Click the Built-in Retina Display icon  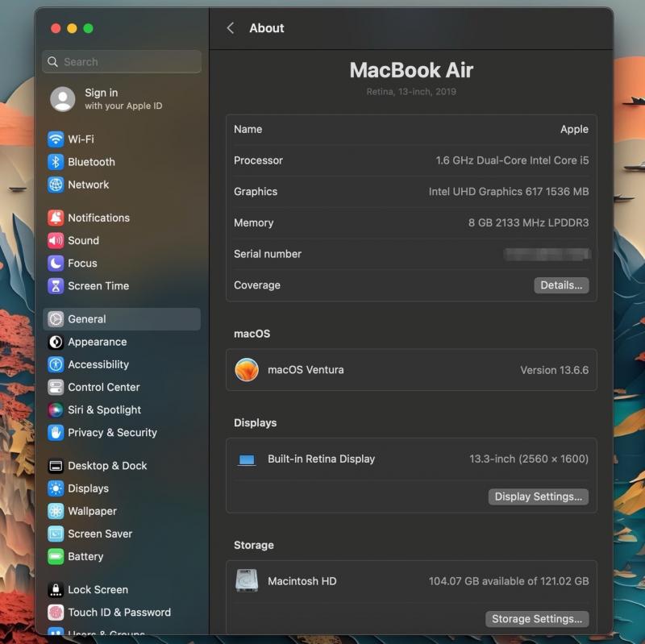247,459
